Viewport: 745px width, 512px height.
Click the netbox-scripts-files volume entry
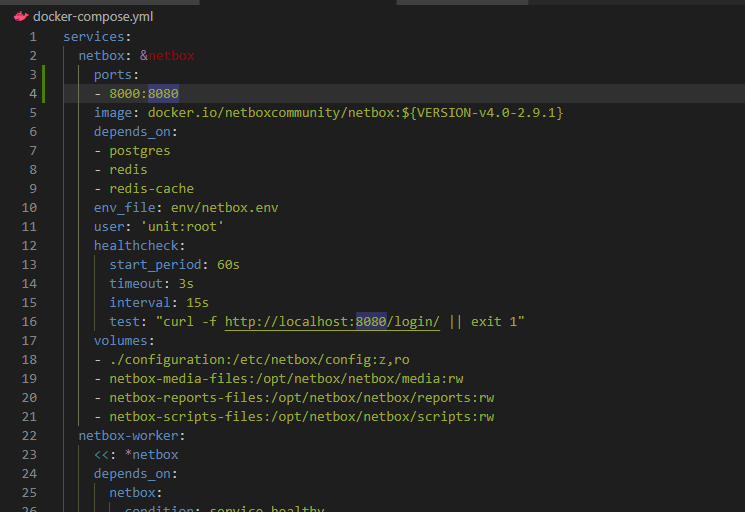302,417
